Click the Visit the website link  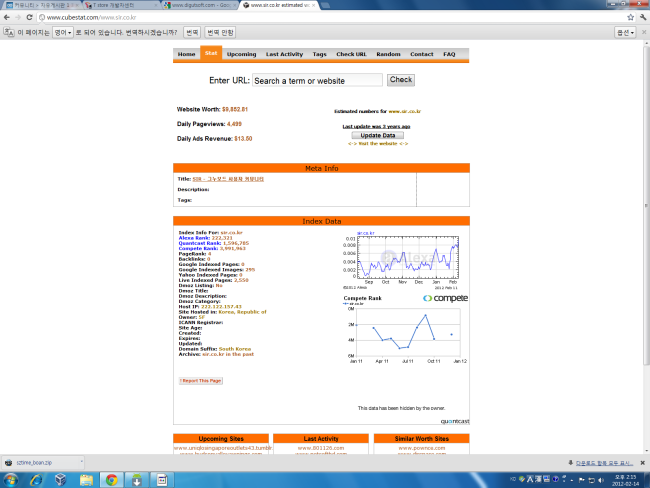click(378, 143)
